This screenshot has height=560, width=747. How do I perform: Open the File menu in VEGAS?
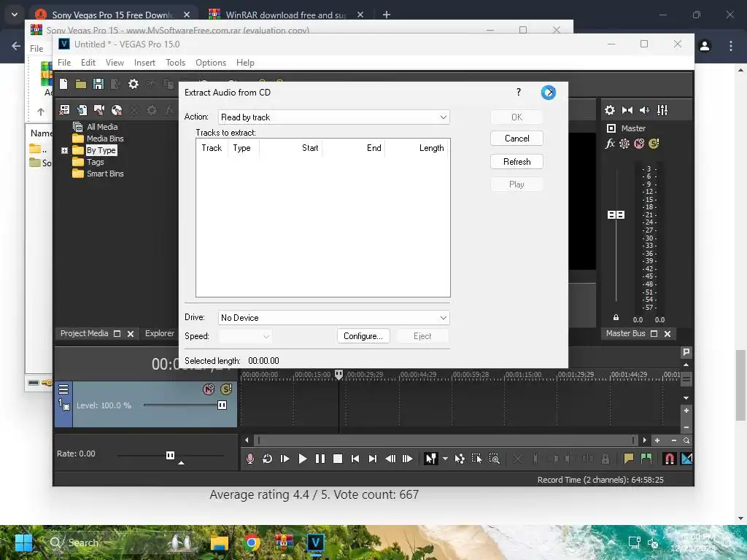64,63
